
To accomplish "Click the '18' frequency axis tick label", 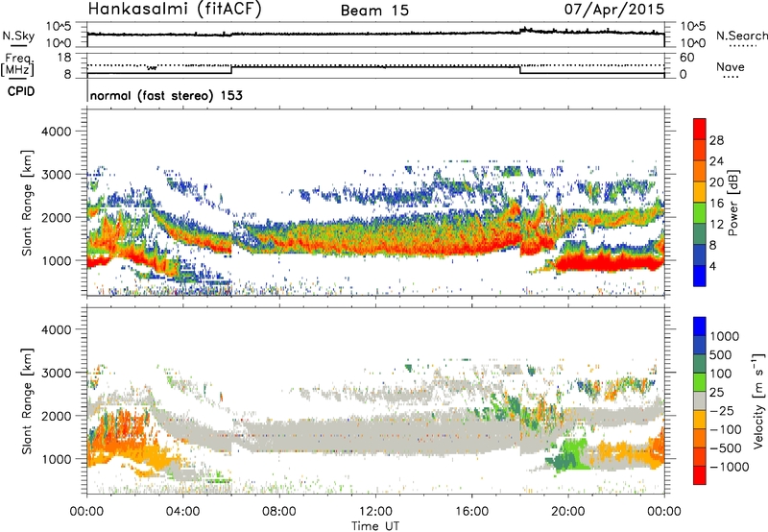I will click(x=63, y=58).
